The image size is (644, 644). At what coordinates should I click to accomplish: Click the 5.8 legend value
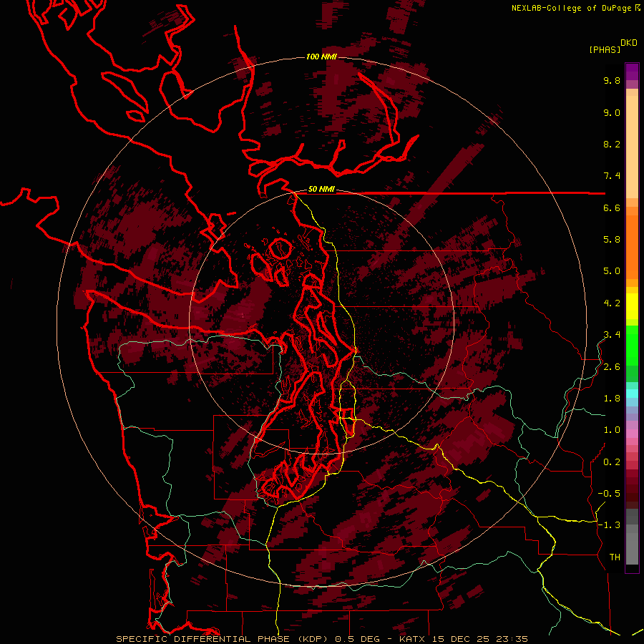(x=612, y=240)
